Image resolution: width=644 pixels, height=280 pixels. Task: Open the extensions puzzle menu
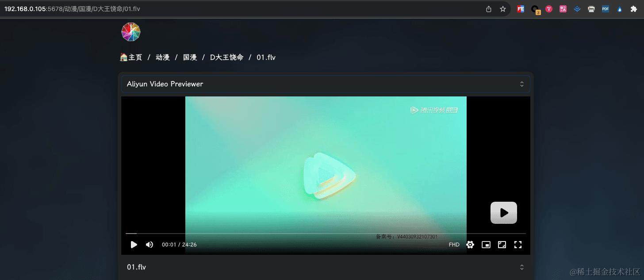click(x=634, y=9)
